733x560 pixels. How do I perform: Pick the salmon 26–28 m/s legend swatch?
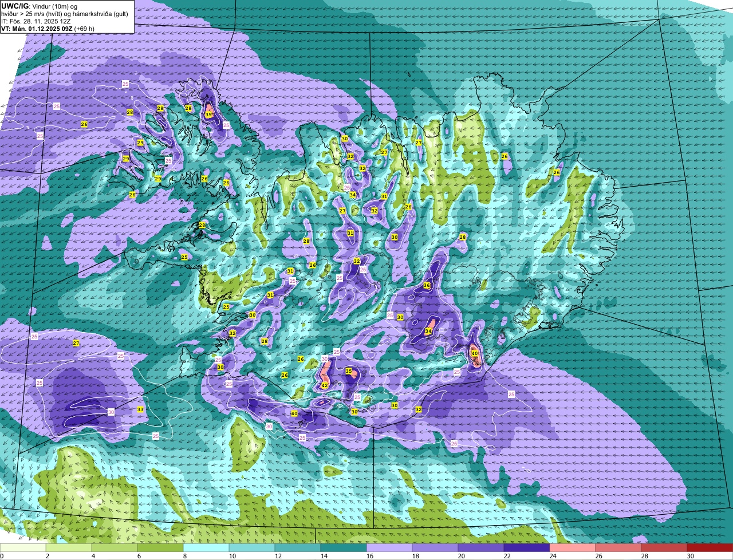[618, 547]
